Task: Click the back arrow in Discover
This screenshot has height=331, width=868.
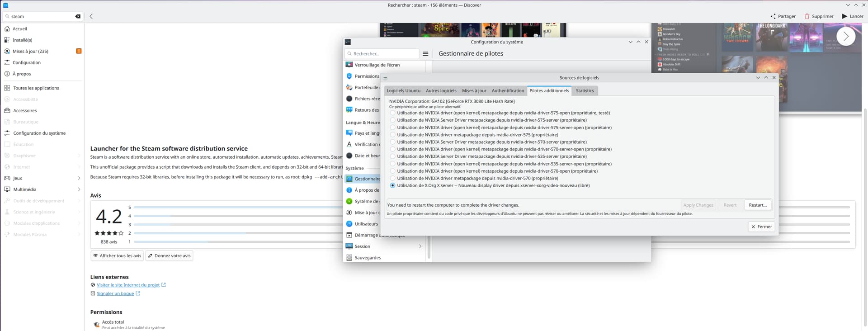Action: point(91,16)
